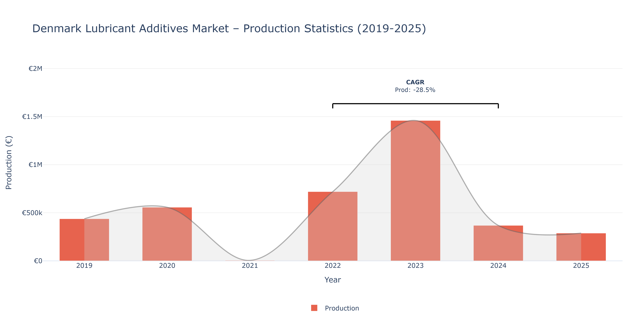Click the €500k y-axis tick label
The height and width of the screenshot is (322, 644).
(32, 213)
